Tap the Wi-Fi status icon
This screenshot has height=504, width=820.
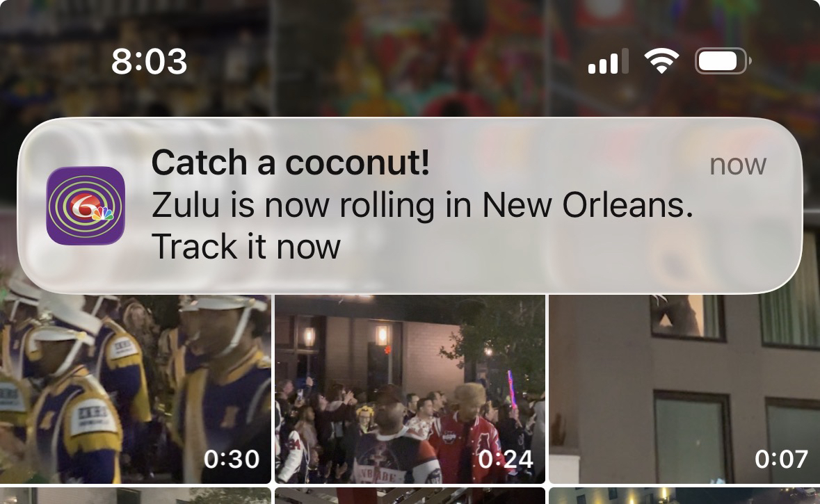(x=661, y=60)
